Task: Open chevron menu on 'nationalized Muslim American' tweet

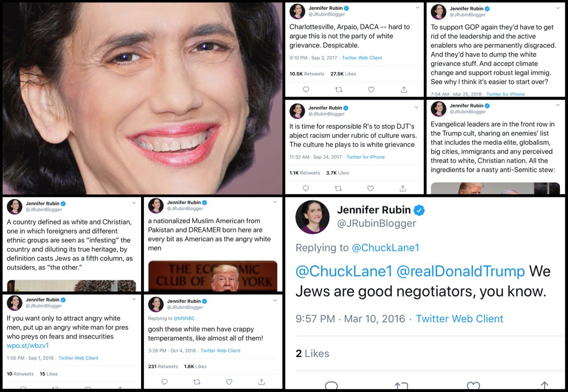Action: [275, 202]
